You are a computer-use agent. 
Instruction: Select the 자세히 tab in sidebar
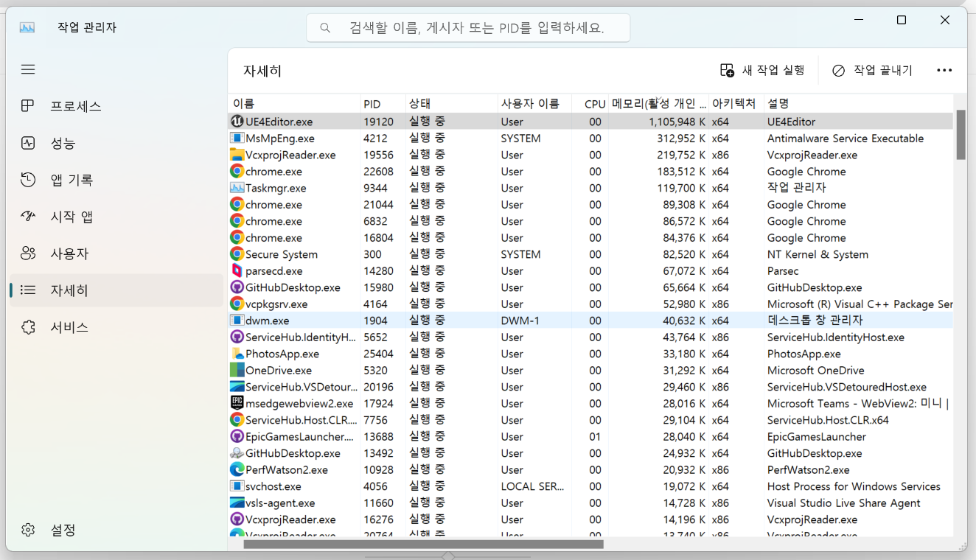pyautogui.click(x=115, y=290)
